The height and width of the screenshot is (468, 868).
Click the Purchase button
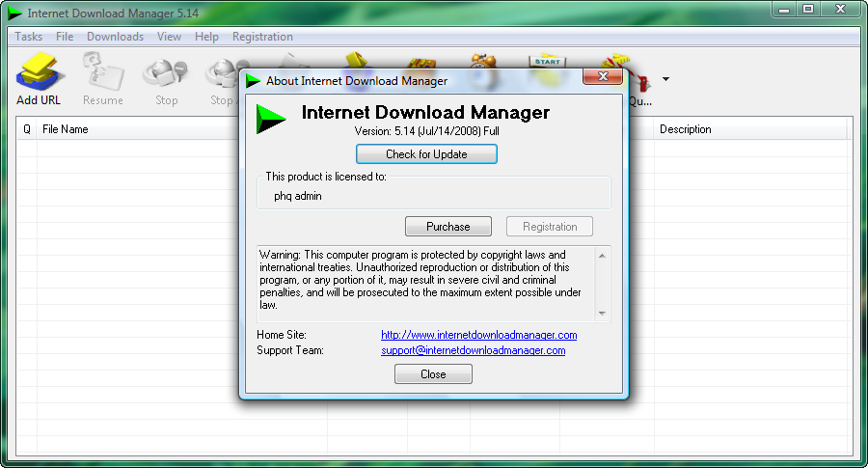(448, 227)
